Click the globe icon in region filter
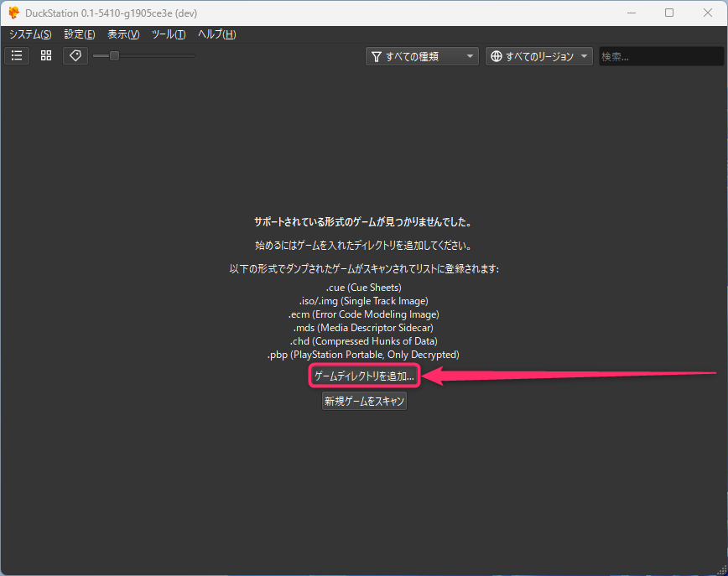This screenshot has width=728, height=576. click(497, 56)
